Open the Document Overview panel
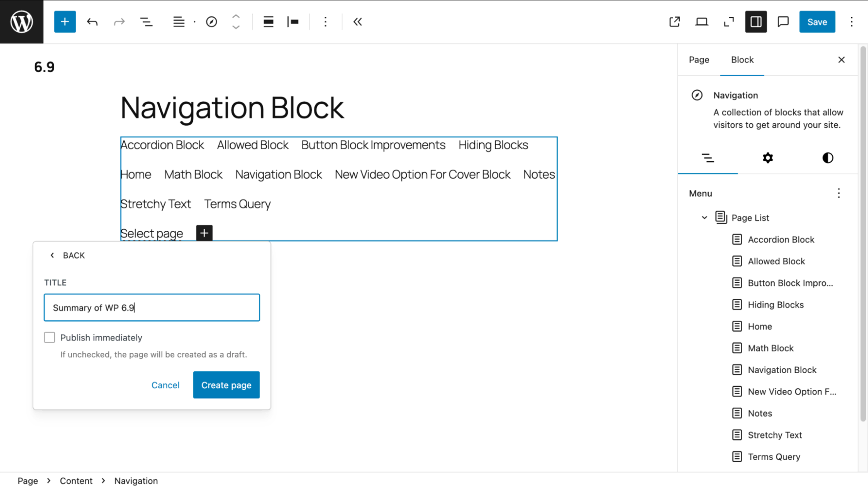Screen dimensions: 868x489 tap(147, 22)
